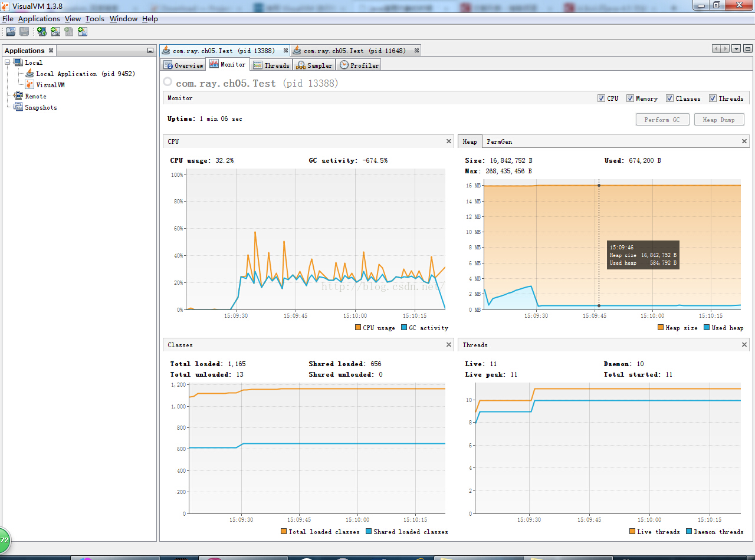Screen dimensions: 755x560
Task: Activate the com.ray.ch05.Test pid 11648 tab
Action: 355,51
